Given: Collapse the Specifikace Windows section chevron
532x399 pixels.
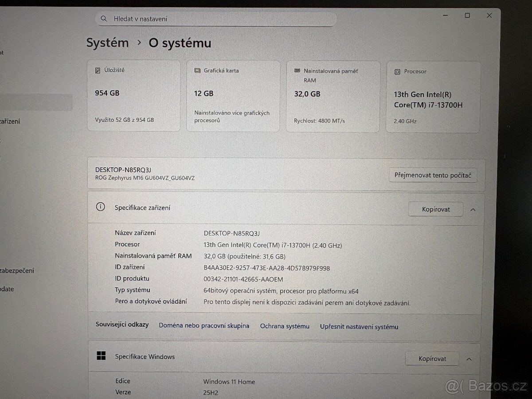Looking at the screenshot, I should tap(469, 359).
